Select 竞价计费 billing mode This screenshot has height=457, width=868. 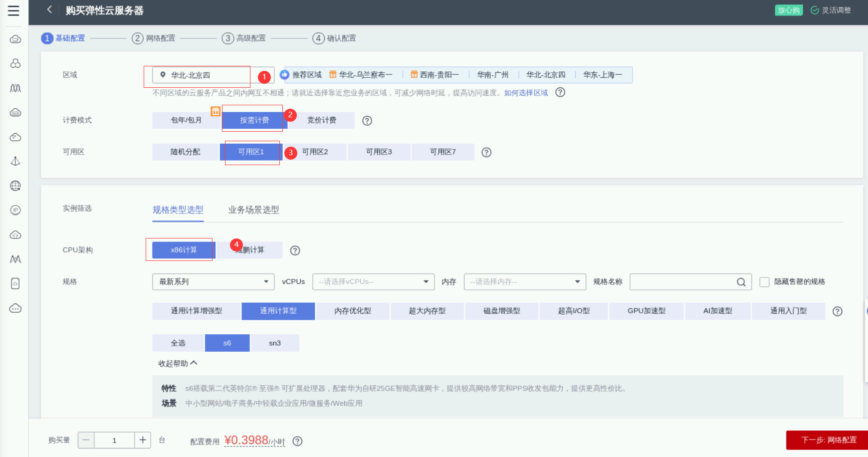(x=322, y=120)
